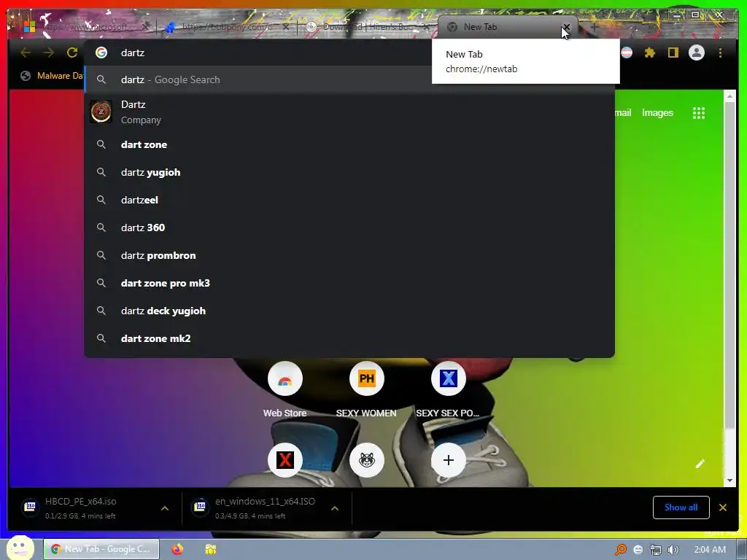Click the forward navigation arrow
This screenshot has height=560, width=747.
[49, 52]
